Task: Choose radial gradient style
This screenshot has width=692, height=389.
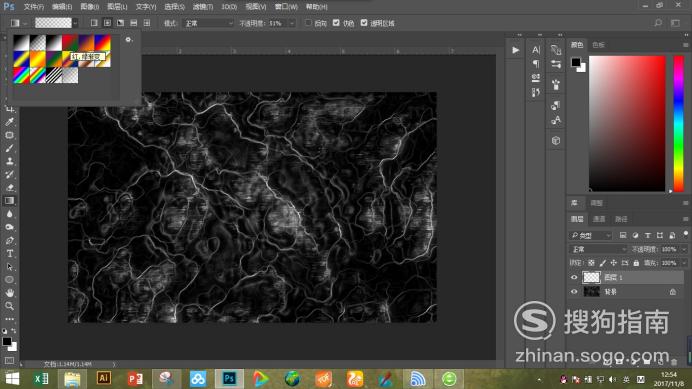Action: (x=107, y=23)
